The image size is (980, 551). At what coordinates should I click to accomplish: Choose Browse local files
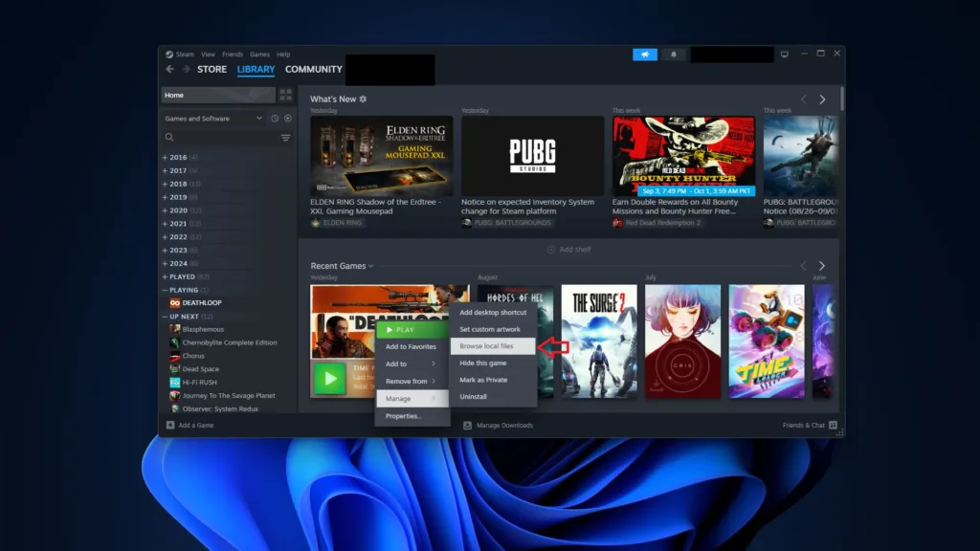[x=493, y=346]
